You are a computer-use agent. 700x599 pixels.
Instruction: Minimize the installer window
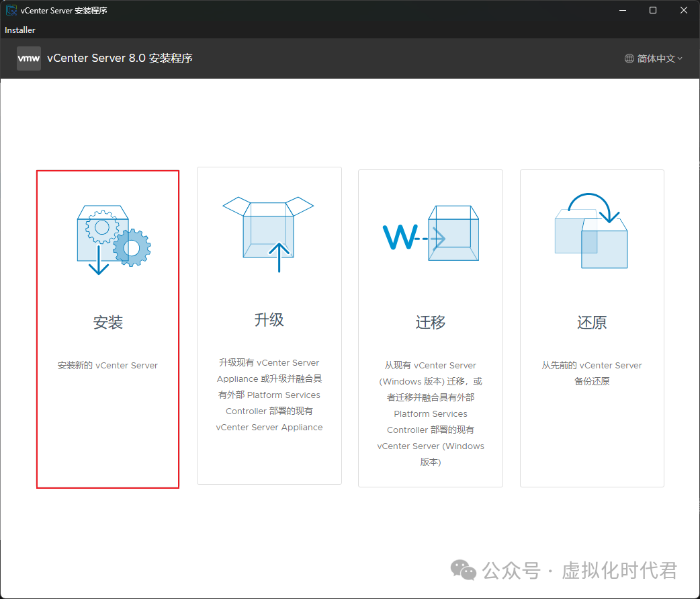[623, 10]
